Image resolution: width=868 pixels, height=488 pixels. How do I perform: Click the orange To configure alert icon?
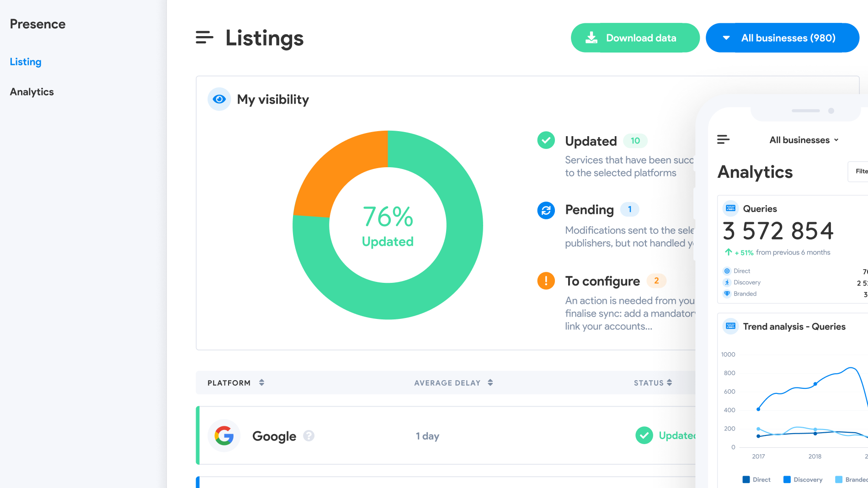[x=546, y=281]
